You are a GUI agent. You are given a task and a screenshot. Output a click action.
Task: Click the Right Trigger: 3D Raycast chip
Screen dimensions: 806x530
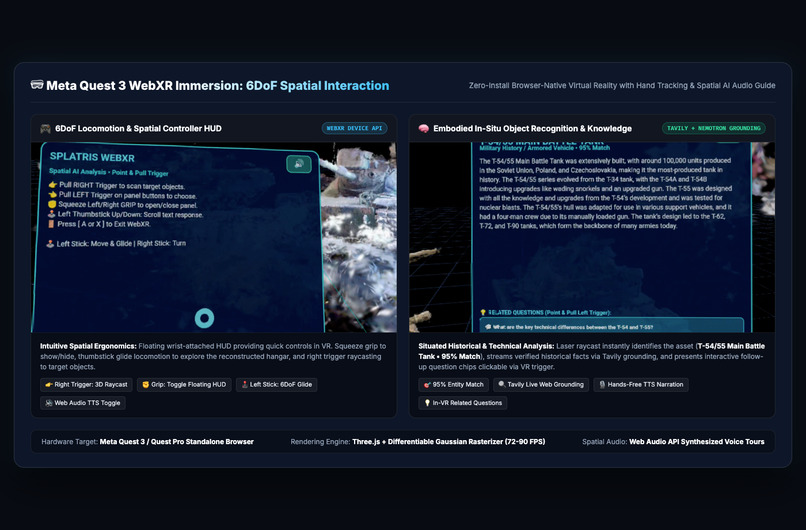(x=86, y=385)
